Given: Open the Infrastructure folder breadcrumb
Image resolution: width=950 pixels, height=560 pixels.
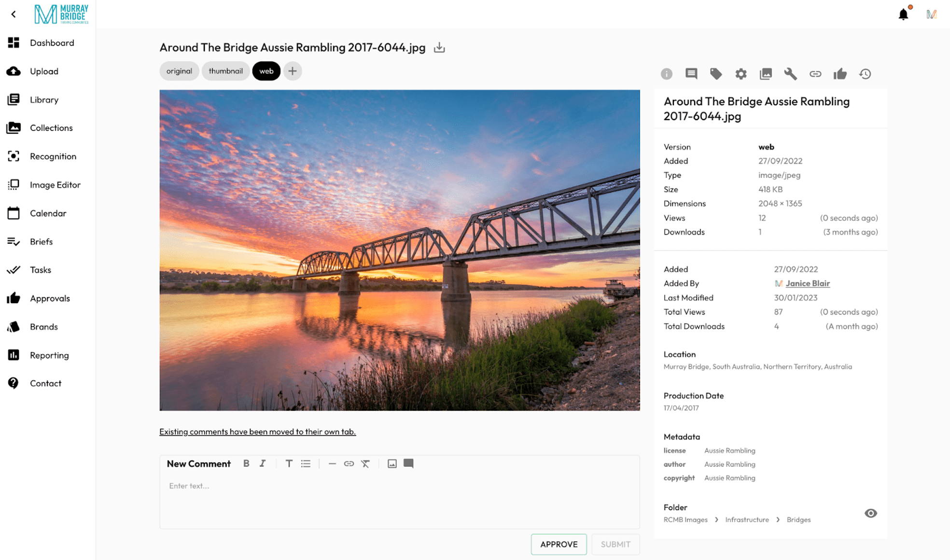Looking at the screenshot, I should pos(747,520).
